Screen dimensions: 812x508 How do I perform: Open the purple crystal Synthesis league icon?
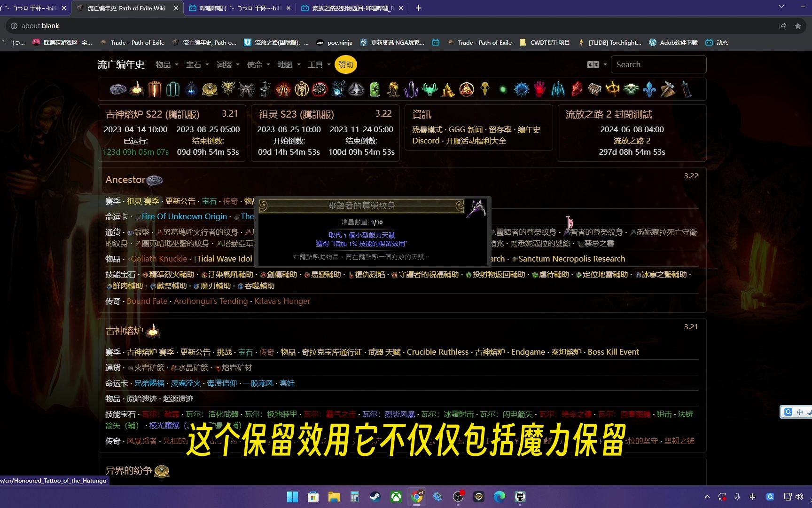(x=411, y=89)
